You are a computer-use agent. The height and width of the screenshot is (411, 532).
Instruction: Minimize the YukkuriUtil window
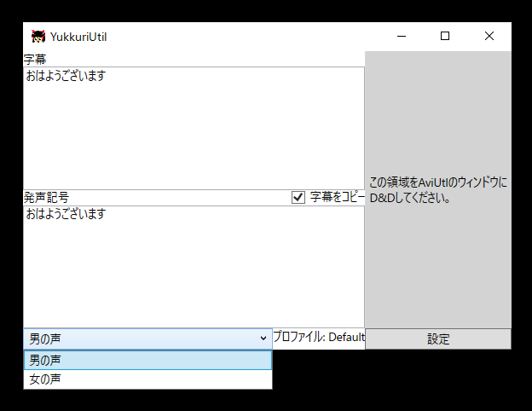[402, 36]
